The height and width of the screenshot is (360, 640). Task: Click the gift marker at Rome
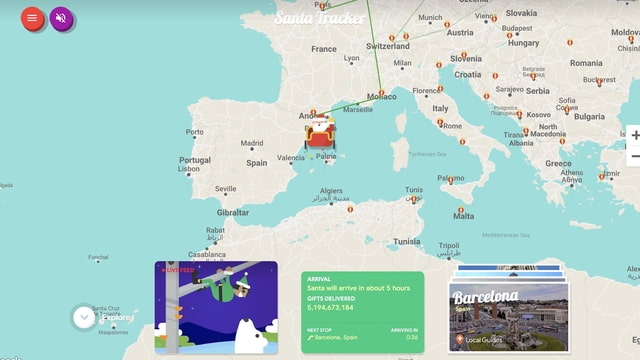(x=440, y=122)
